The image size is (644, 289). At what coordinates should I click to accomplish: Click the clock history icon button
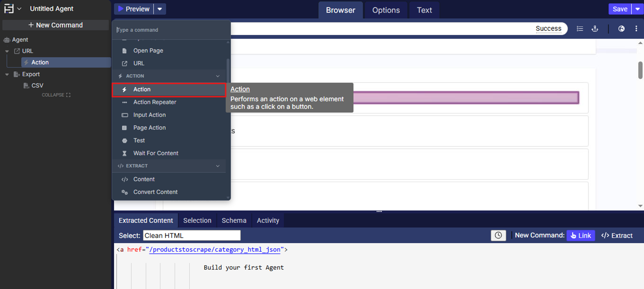point(498,235)
